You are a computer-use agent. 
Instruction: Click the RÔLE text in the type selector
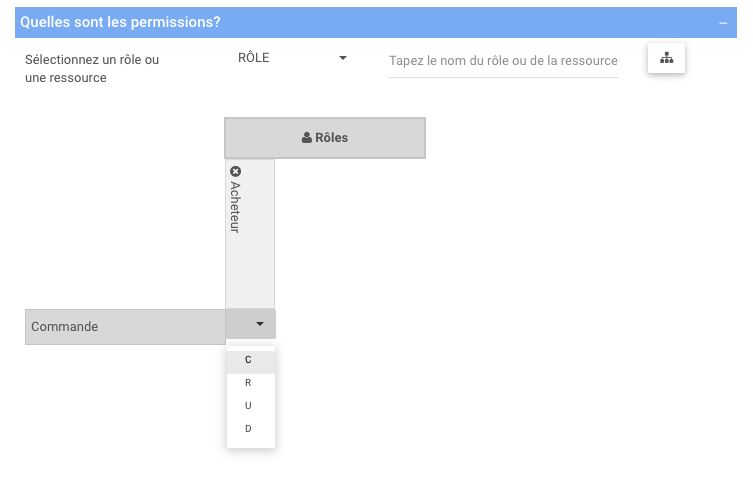click(254, 58)
